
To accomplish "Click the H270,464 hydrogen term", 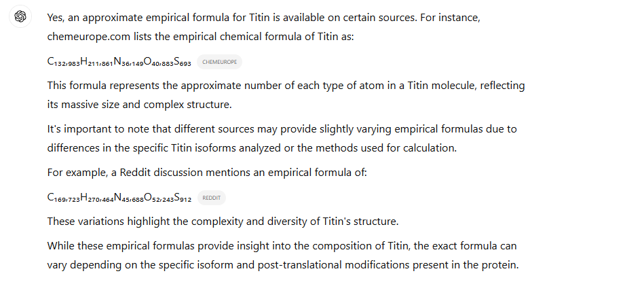I will click(x=96, y=198).
